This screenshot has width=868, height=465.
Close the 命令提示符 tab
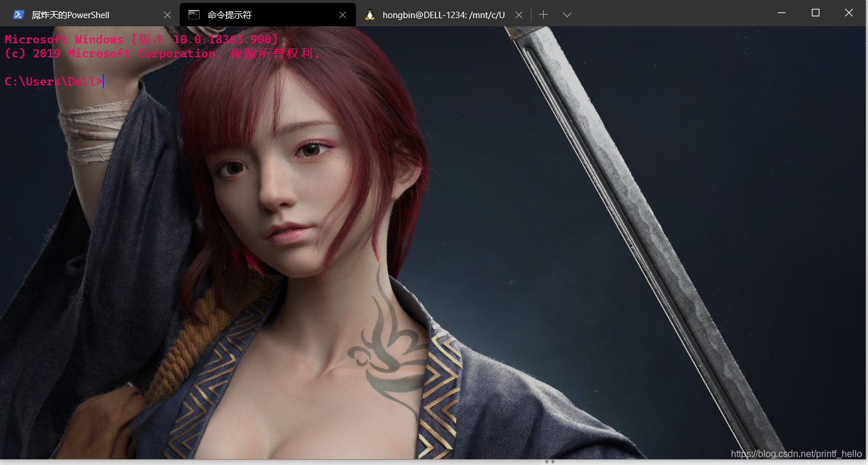(343, 15)
